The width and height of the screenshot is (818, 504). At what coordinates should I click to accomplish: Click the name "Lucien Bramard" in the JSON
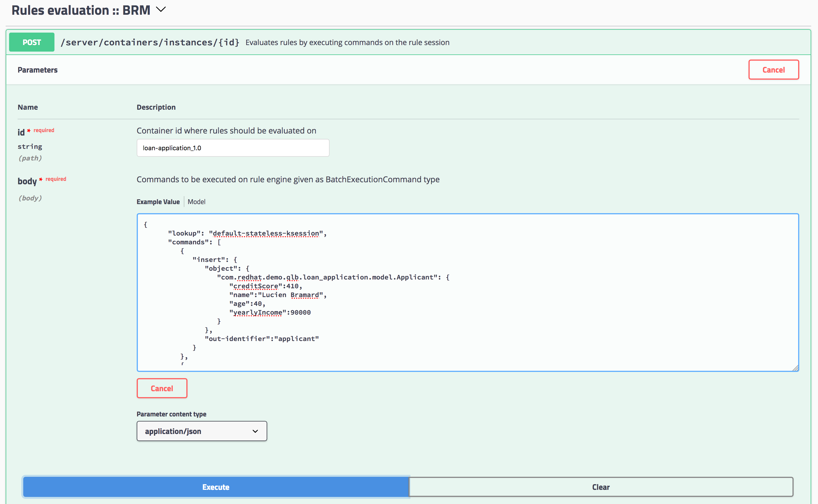coord(290,295)
